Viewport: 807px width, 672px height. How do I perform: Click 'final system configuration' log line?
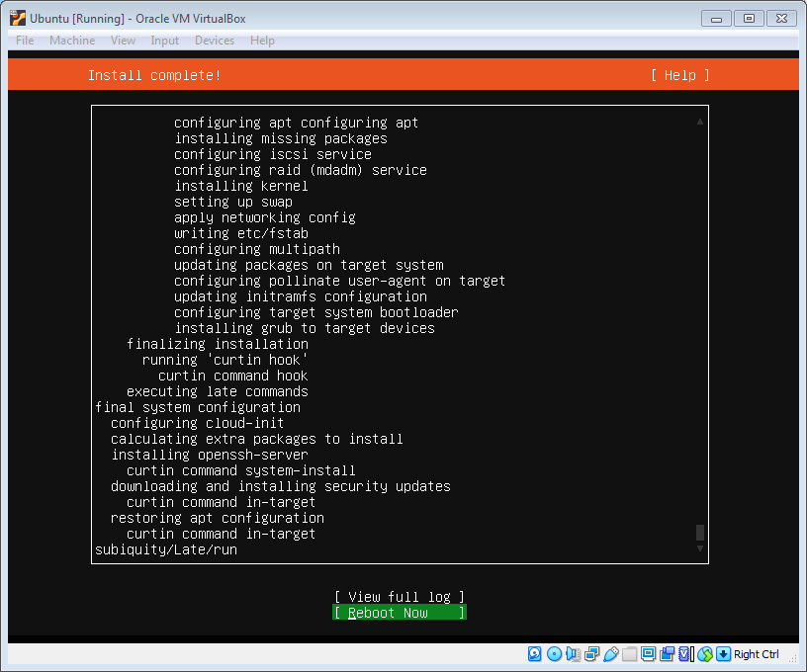point(198,407)
